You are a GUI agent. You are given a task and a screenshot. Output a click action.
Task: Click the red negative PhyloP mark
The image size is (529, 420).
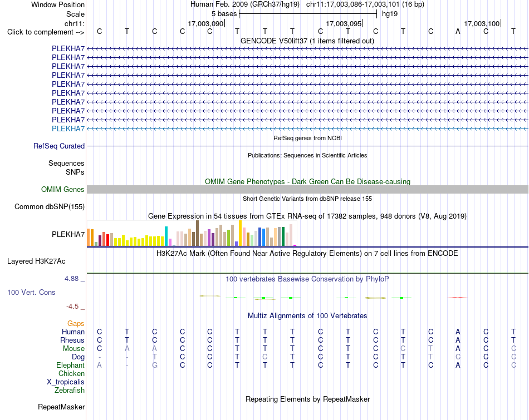(458, 298)
